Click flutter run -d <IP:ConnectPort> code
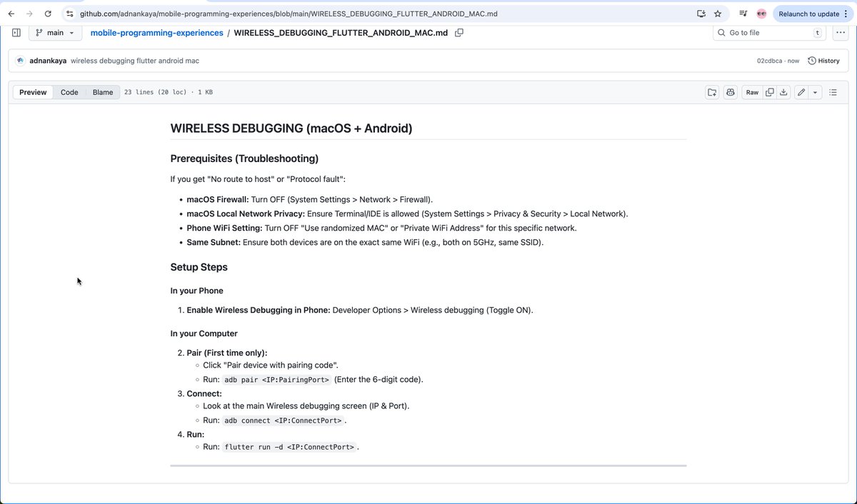This screenshot has width=857, height=504. 289,447
